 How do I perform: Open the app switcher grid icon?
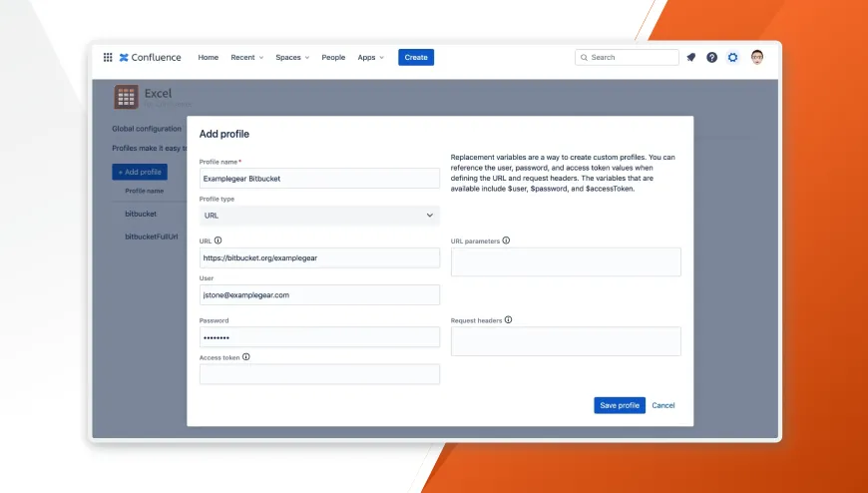108,57
